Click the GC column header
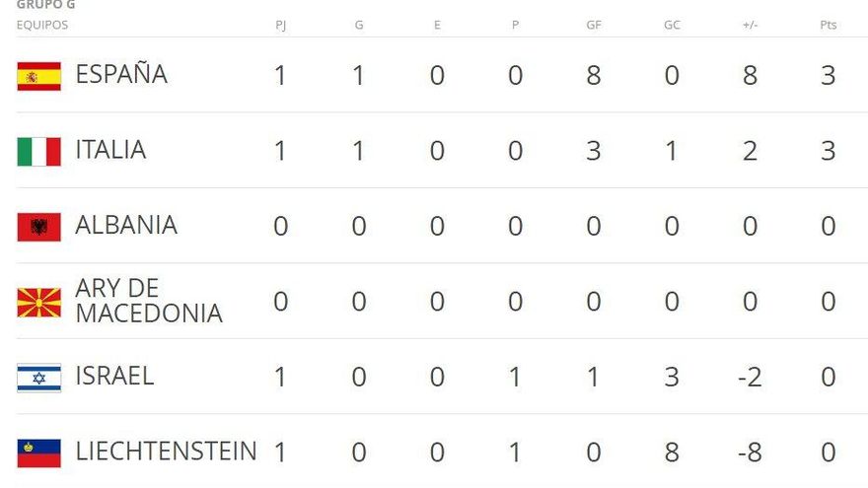The width and height of the screenshot is (868, 488). point(672,25)
